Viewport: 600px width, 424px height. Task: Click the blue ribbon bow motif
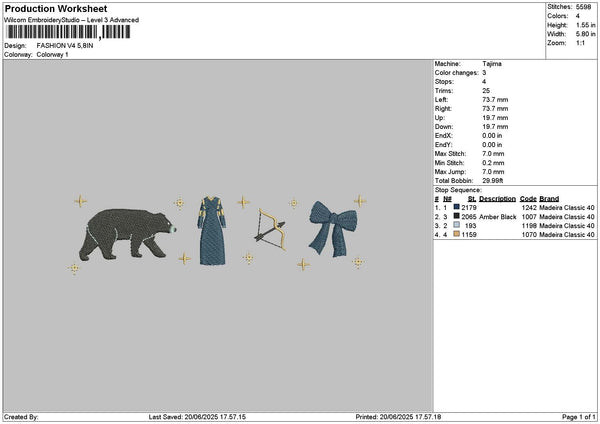pyautogui.click(x=333, y=229)
